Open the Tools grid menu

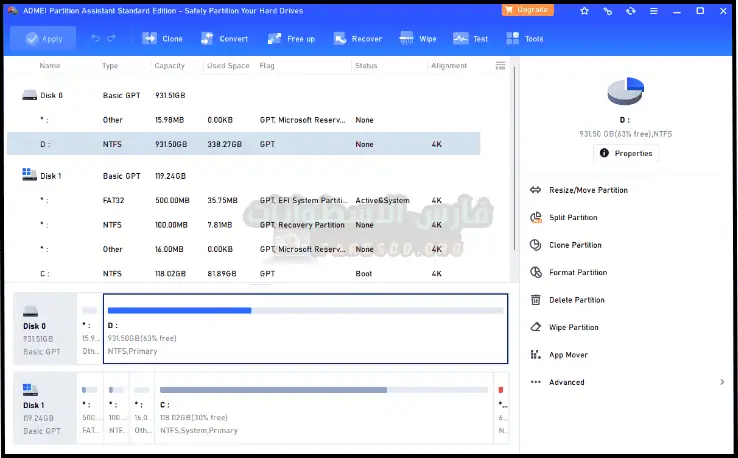524,39
